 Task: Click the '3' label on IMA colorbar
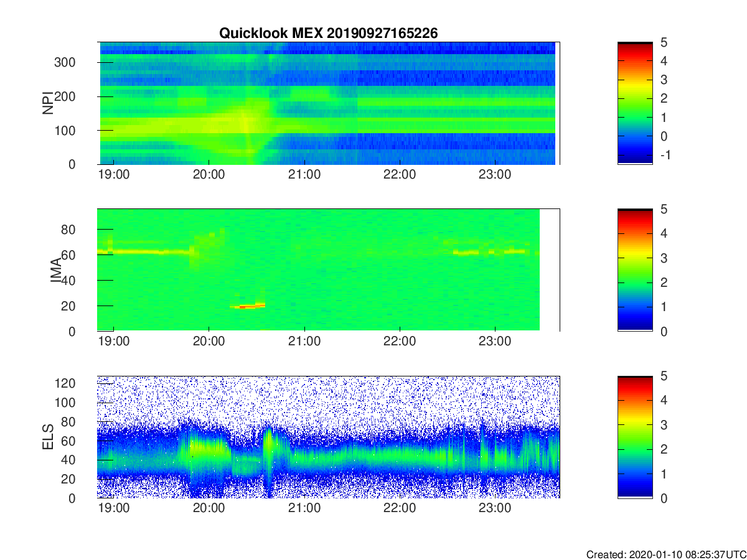tap(664, 258)
